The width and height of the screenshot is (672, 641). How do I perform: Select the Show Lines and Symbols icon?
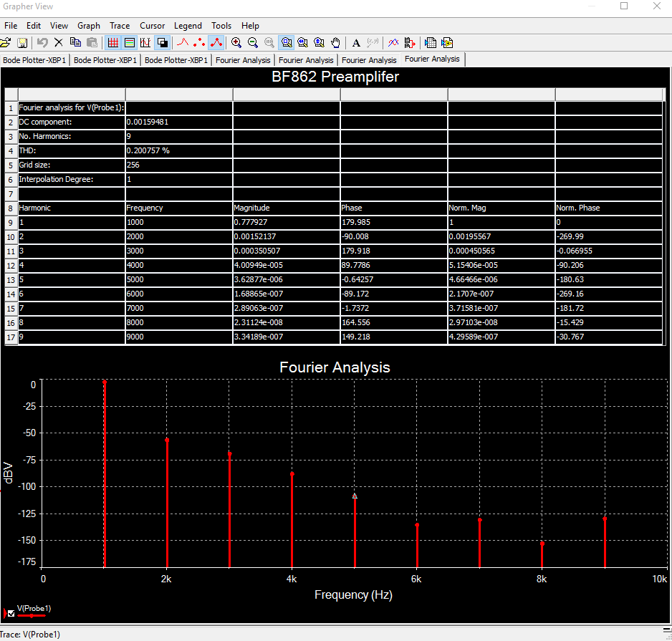click(216, 42)
